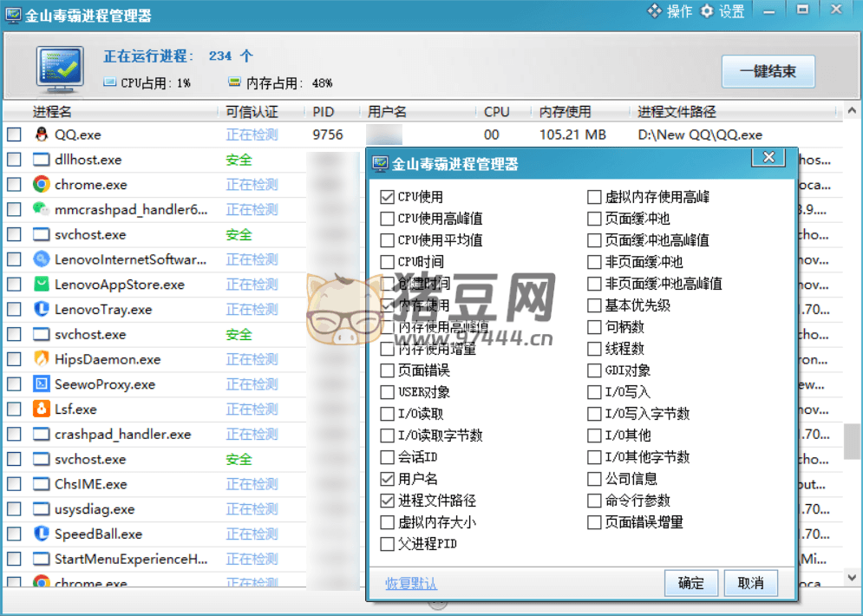Uncheck 进程文件路径 column option
The image size is (863, 616).
click(388, 501)
